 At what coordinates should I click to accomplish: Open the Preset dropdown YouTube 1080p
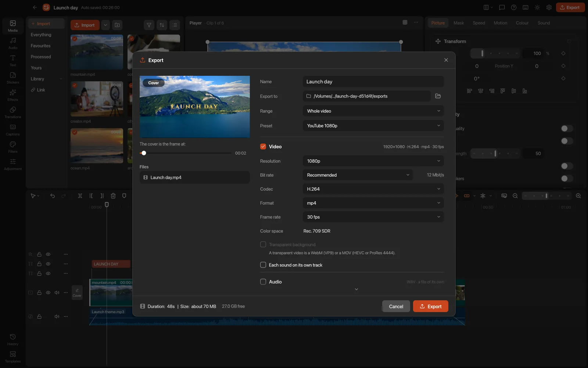(x=373, y=125)
